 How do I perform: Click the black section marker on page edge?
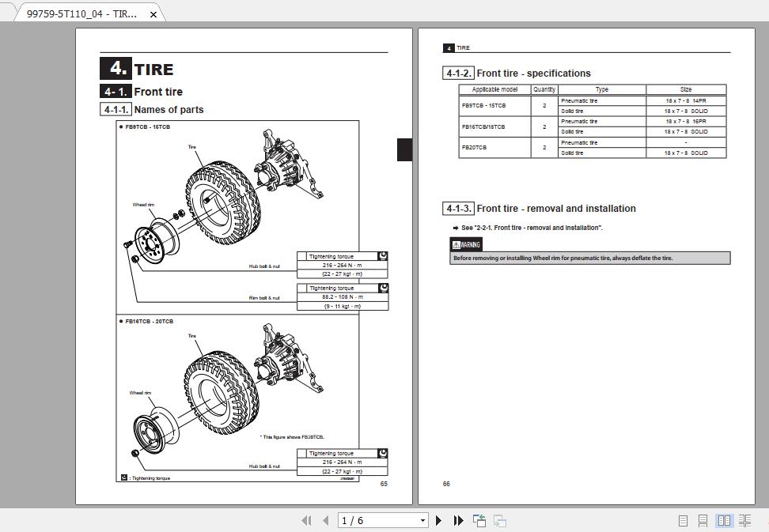coord(403,149)
